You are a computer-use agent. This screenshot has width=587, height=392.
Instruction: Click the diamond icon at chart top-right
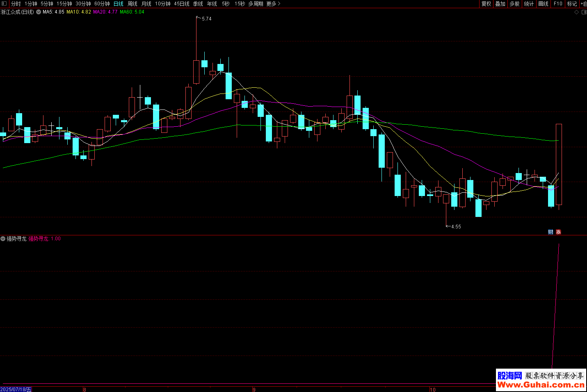576,12
